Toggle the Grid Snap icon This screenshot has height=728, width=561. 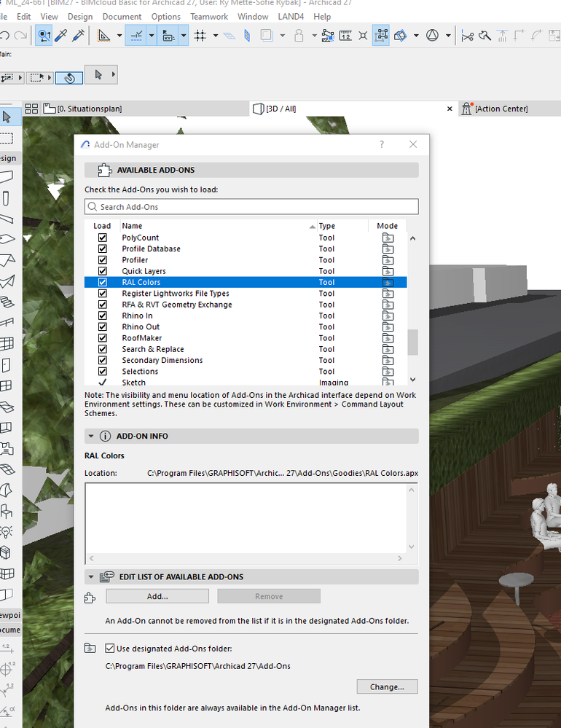pos(200,36)
